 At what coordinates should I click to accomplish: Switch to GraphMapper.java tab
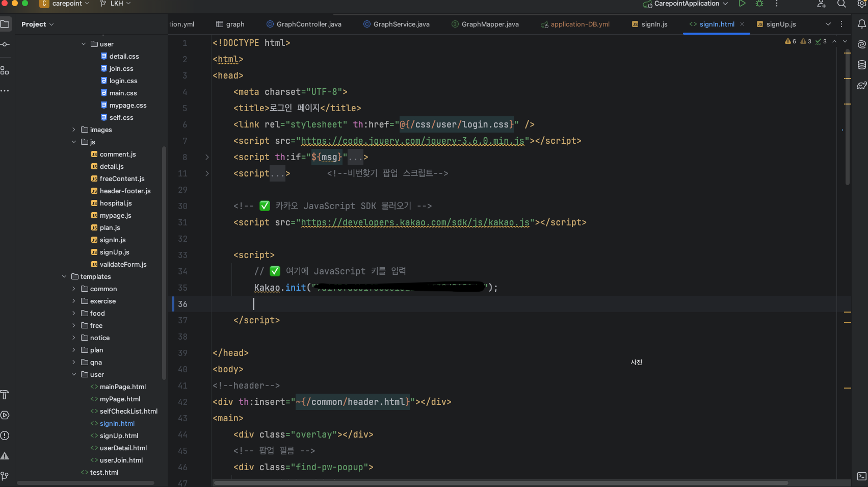tap(485, 24)
